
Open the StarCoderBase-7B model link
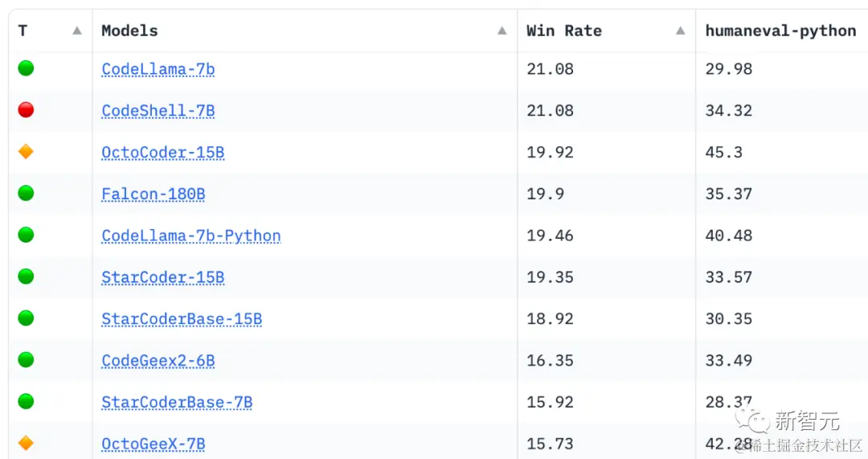(x=177, y=402)
